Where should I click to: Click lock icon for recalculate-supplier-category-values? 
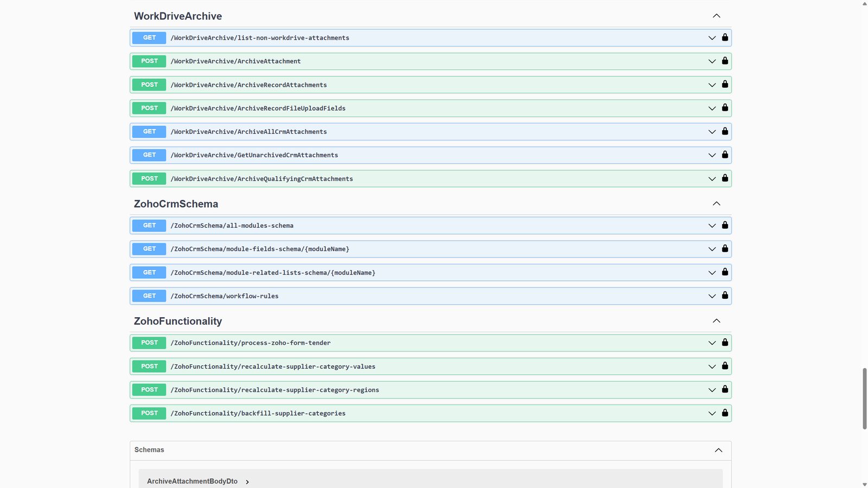pos(725,366)
